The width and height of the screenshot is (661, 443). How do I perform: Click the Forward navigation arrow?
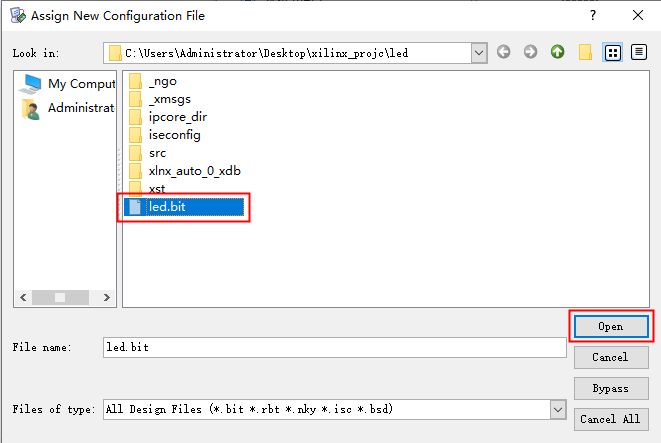(x=530, y=52)
